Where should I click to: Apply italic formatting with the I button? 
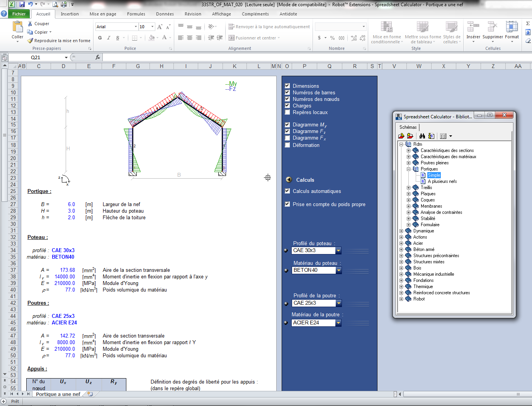click(x=109, y=38)
